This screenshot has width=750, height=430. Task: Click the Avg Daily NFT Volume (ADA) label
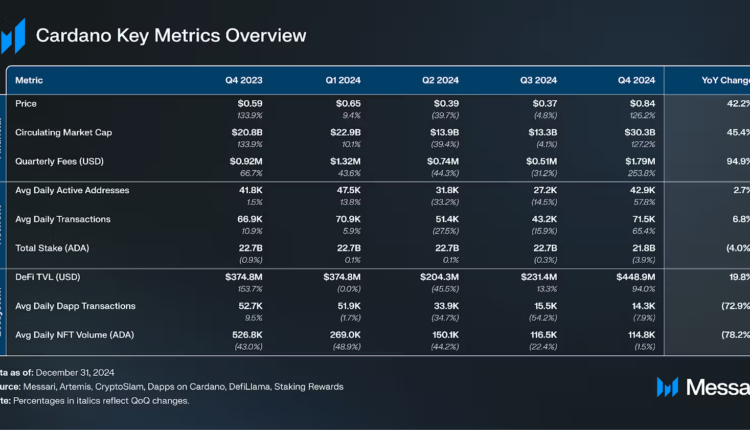(78, 334)
